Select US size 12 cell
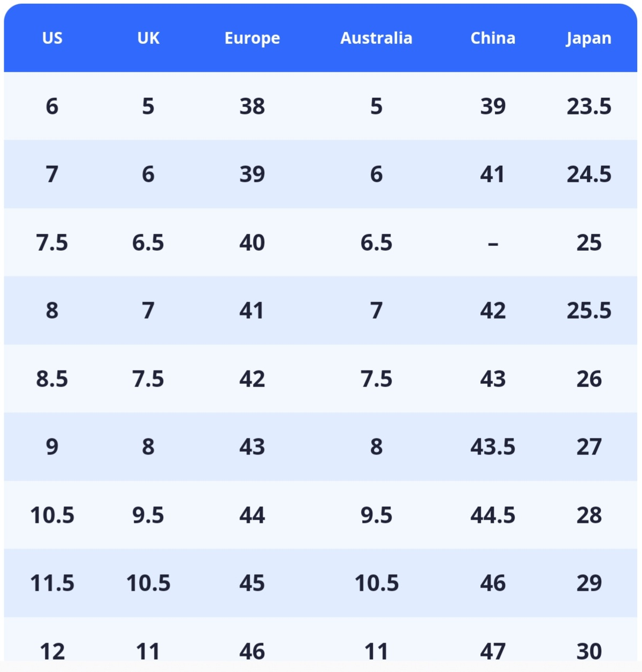Image resolution: width=642 pixels, height=672 pixels. 52,651
